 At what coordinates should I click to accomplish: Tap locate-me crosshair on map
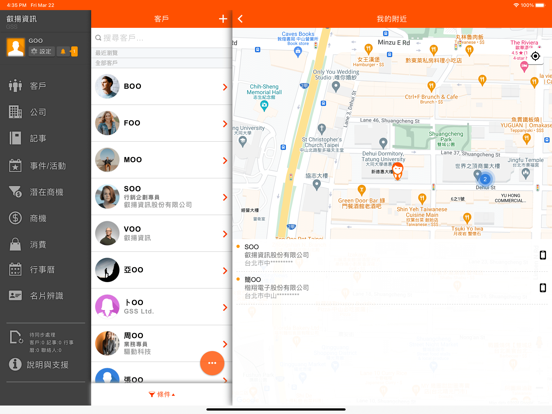[x=535, y=56]
